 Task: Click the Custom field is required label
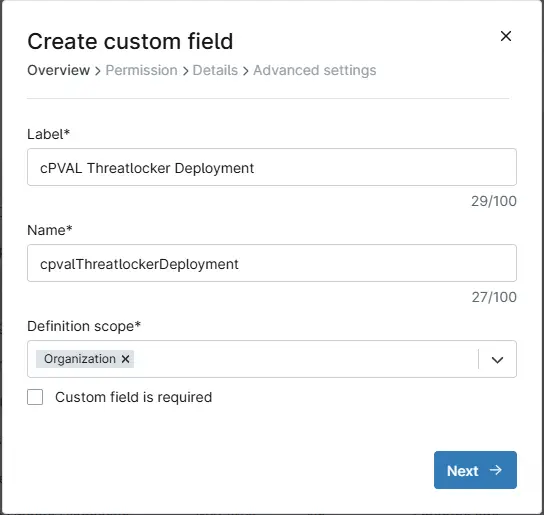click(x=134, y=397)
